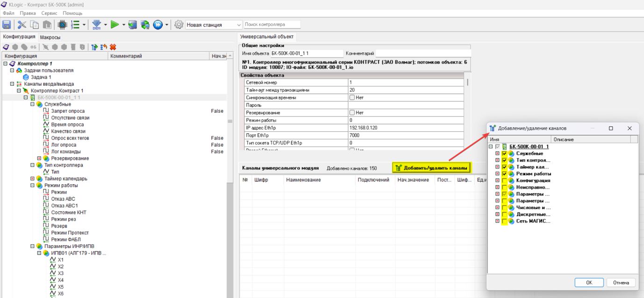The image size is (644, 298).
Task: Enable the Конфигурация checkbox in dialog
Action: [504, 181]
